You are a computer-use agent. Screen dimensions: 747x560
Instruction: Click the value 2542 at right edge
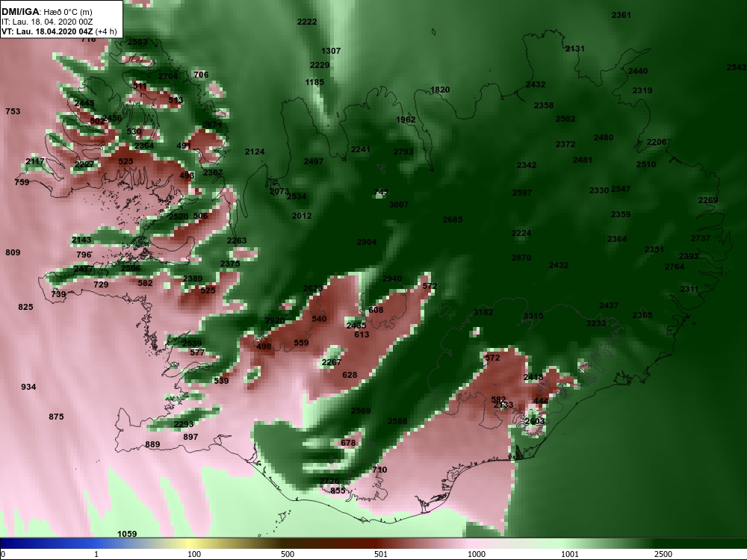click(x=737, y=67)
